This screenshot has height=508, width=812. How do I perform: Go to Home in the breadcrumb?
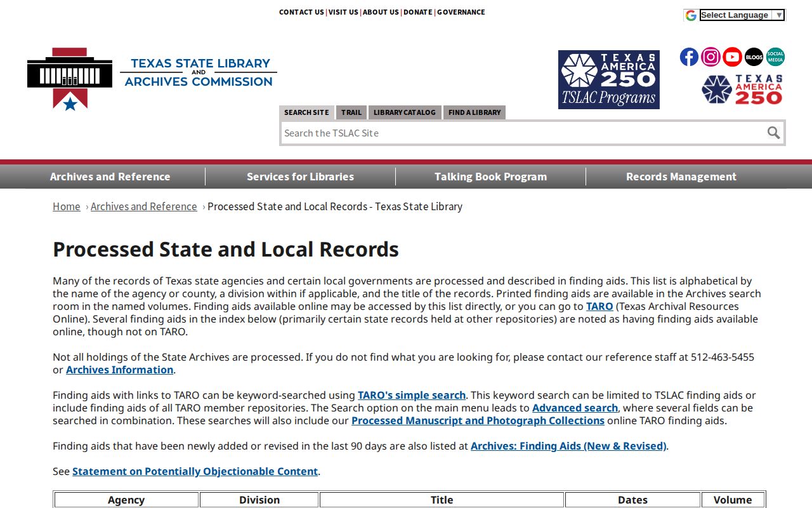[67, 206]
